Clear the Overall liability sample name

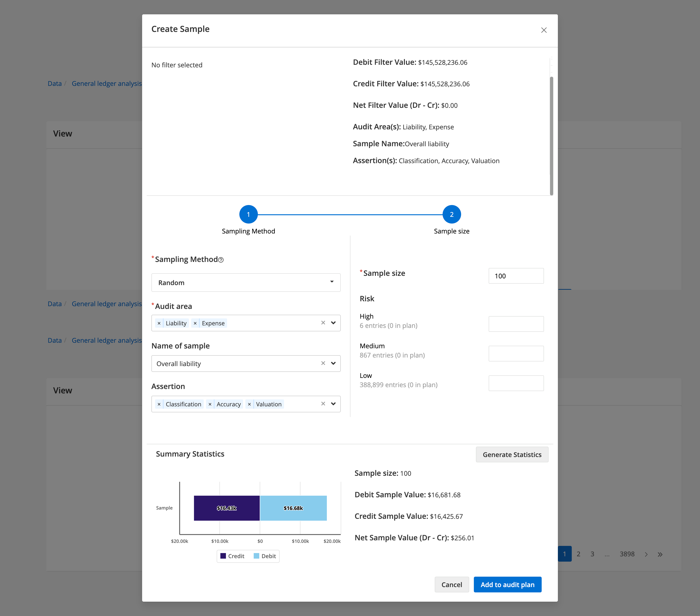point(323,363)
